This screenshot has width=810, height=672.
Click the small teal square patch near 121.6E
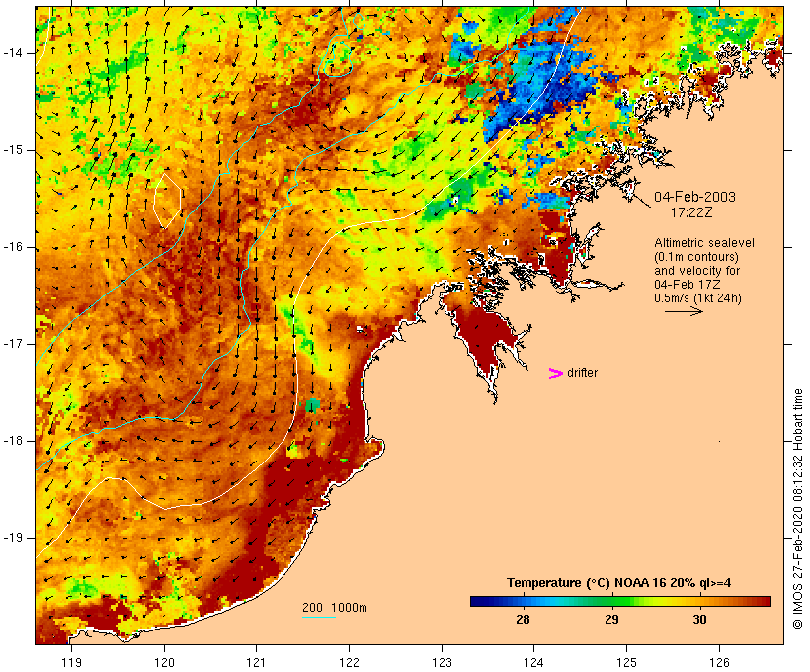312,405
